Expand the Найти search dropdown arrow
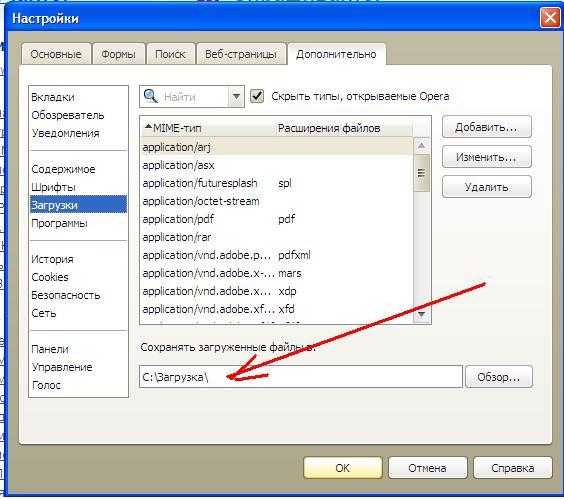 (x=236, y=96)
